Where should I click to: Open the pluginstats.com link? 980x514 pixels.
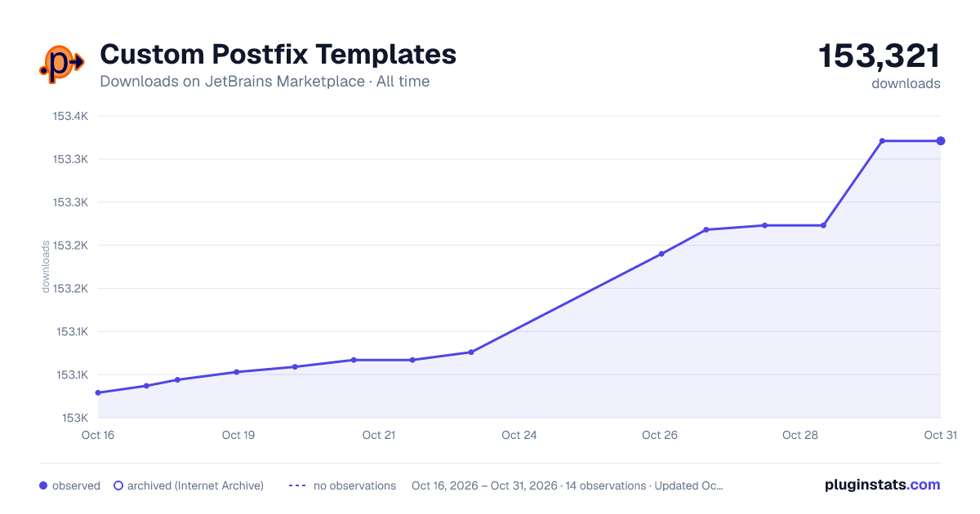click(x=882, y=485)
